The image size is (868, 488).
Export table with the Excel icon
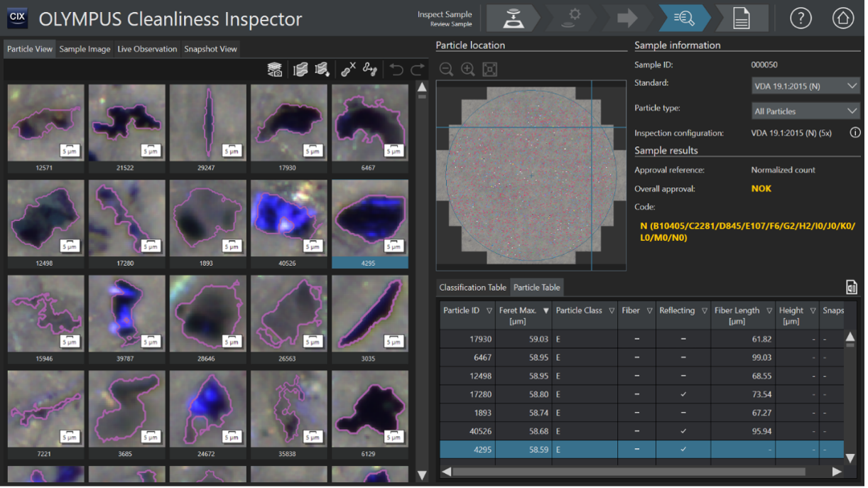coord(851,287)
